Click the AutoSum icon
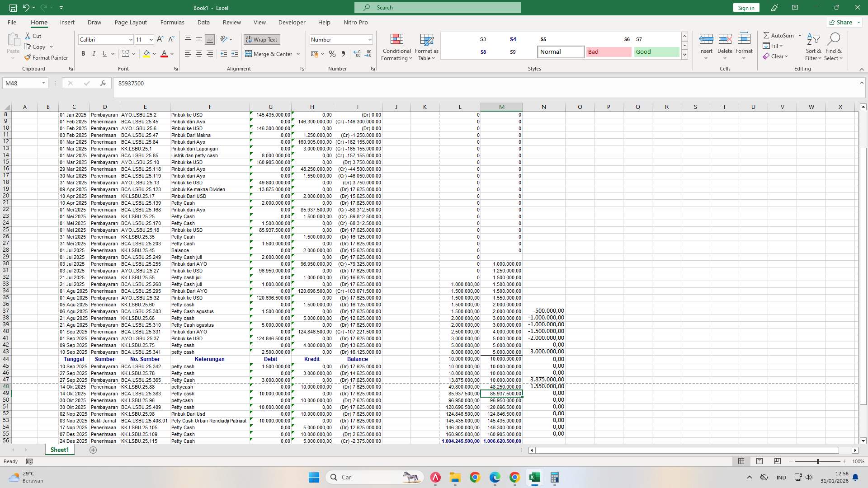 (767, 35)
